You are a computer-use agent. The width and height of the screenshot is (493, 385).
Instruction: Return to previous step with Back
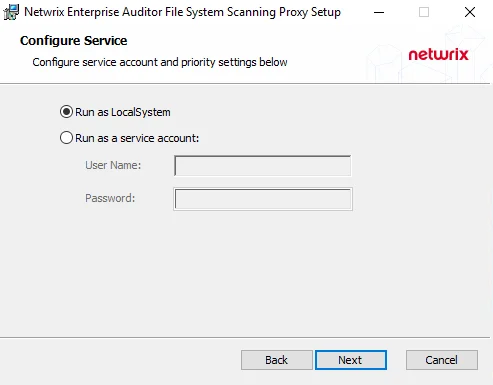[277, 360]
